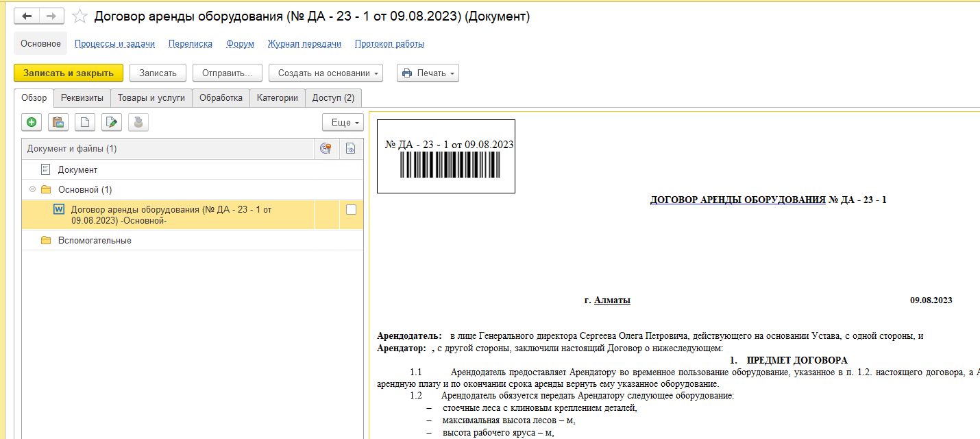This screenshot has height=439, width=980.
Task: Open the Создать на основании dropdown
Action: click(326, 73)
